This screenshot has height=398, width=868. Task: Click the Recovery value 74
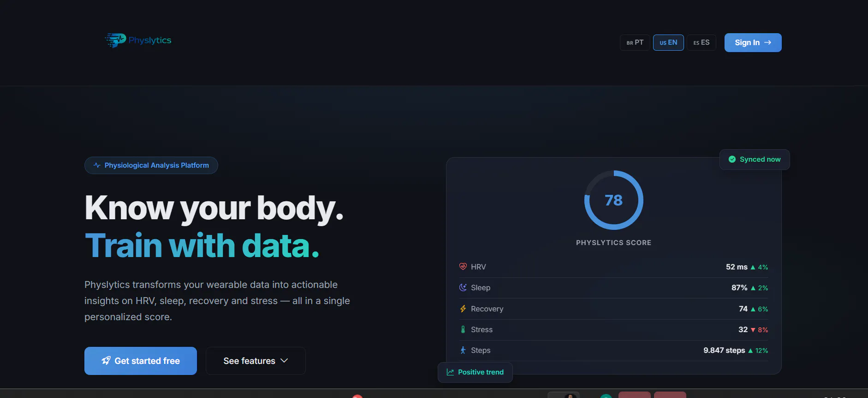click(743, 309)
